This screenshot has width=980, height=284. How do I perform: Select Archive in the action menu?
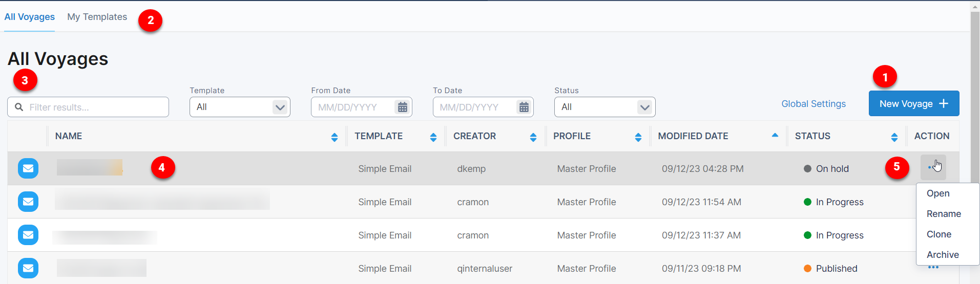coord(942,255)
